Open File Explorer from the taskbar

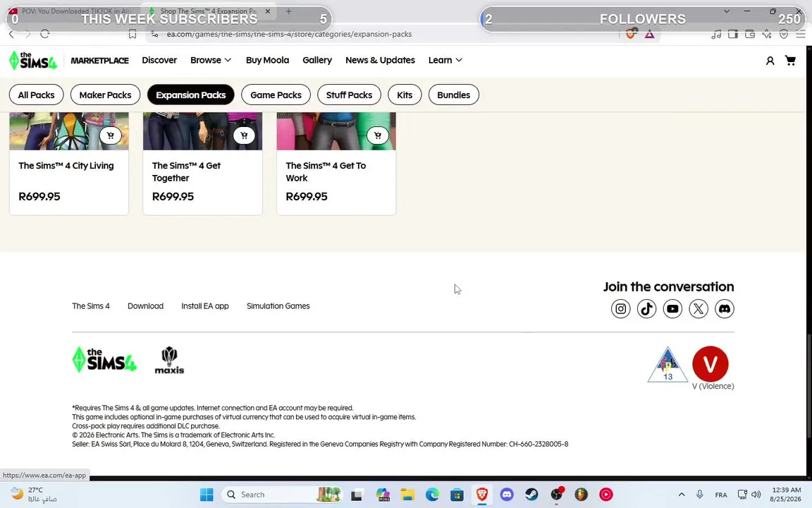(x=407, y=495)
